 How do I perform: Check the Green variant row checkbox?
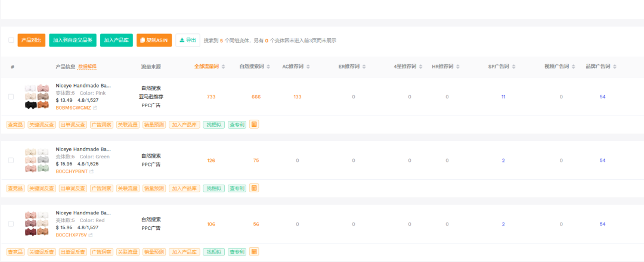click(11, 160)
